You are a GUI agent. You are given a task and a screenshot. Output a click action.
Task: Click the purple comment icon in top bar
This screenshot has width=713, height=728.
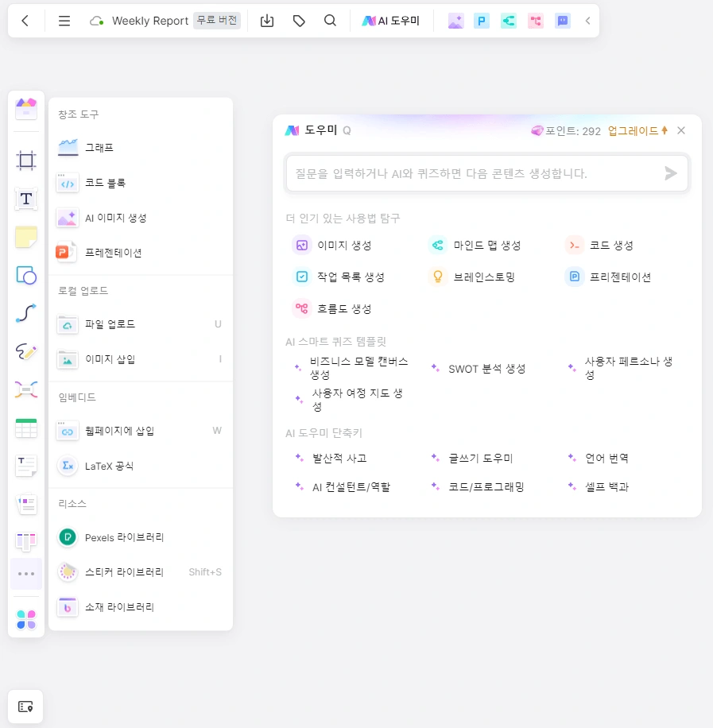click(x=563, y=21)
